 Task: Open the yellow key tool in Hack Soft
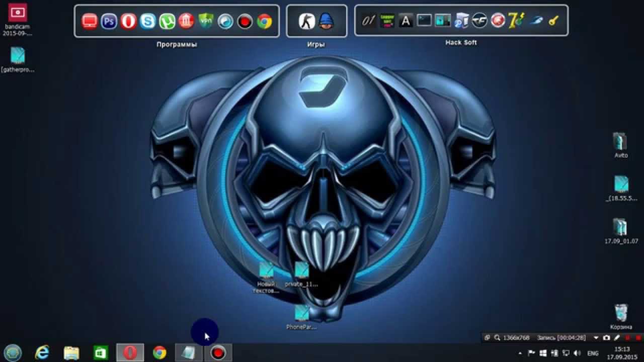[x=554, y=21]
